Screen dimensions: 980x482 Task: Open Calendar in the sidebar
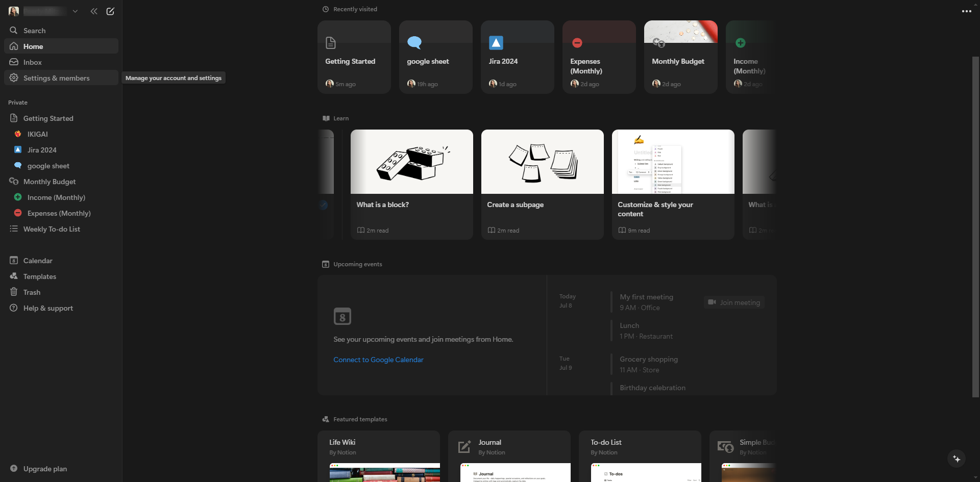(x=38, y=261)
